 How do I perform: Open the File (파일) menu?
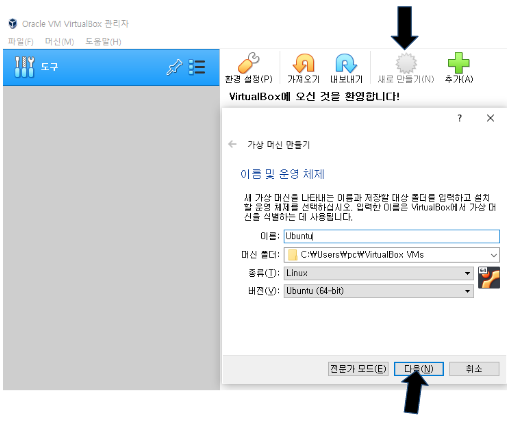[x=21, y=42]
